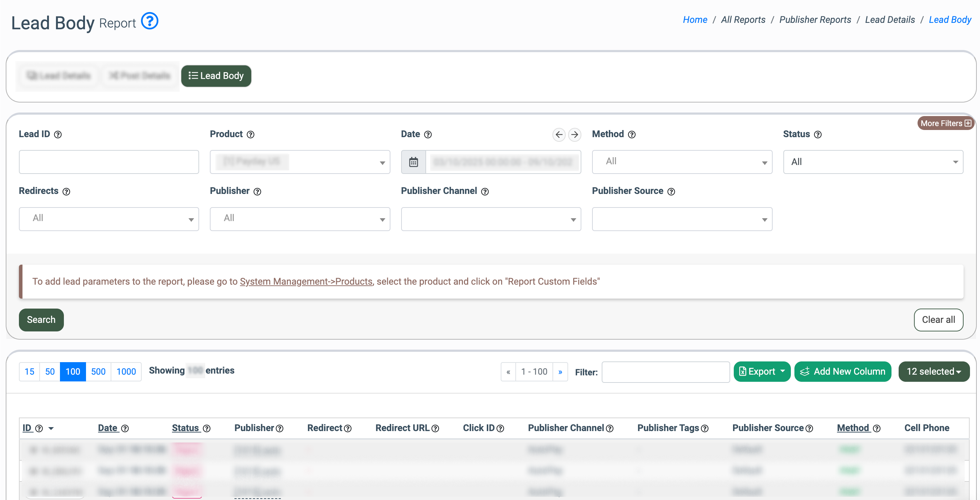Click help icon next to Lead ID label
The width and height of the screenshot is (980, 500).
click(x=58, y=134)
